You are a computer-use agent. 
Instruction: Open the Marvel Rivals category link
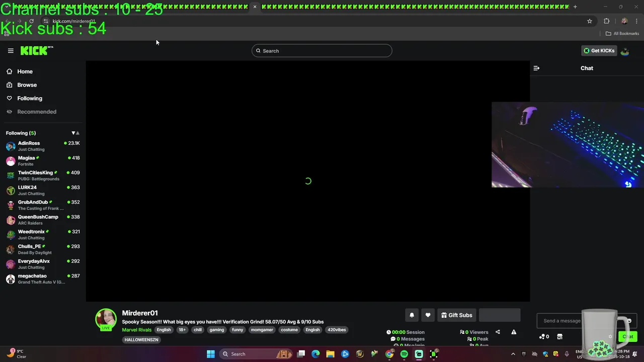click(x=137, y=330)
